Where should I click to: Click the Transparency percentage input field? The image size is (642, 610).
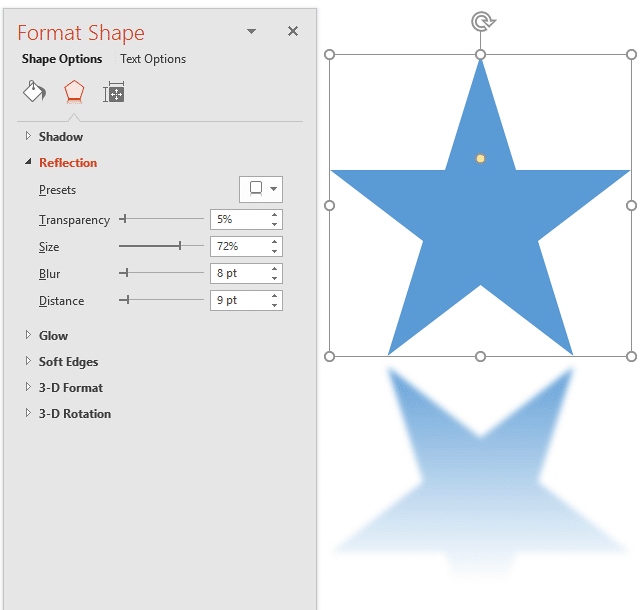coord(239,219)
